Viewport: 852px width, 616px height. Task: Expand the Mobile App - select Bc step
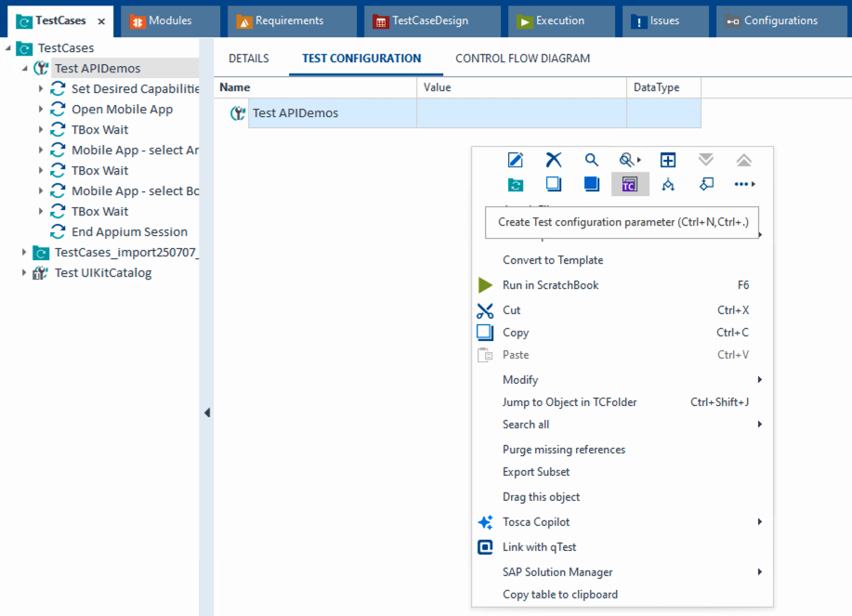click(x=41, y=190)
